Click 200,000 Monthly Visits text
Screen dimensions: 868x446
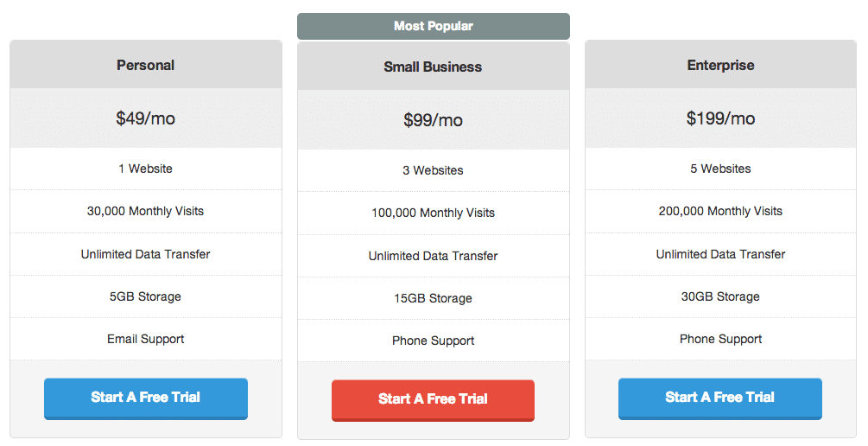(x=720, y=211)
